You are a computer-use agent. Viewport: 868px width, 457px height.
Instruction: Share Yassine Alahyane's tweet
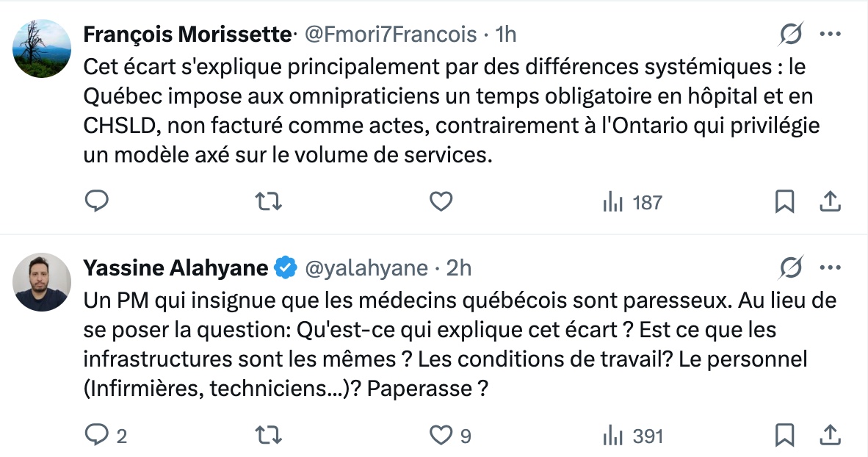click(830, 436)
